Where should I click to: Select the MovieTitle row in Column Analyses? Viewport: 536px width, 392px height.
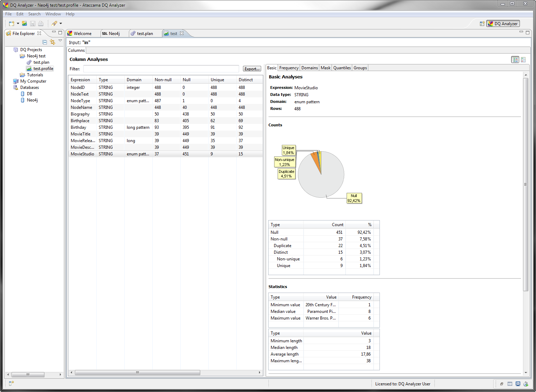[166, 134]
